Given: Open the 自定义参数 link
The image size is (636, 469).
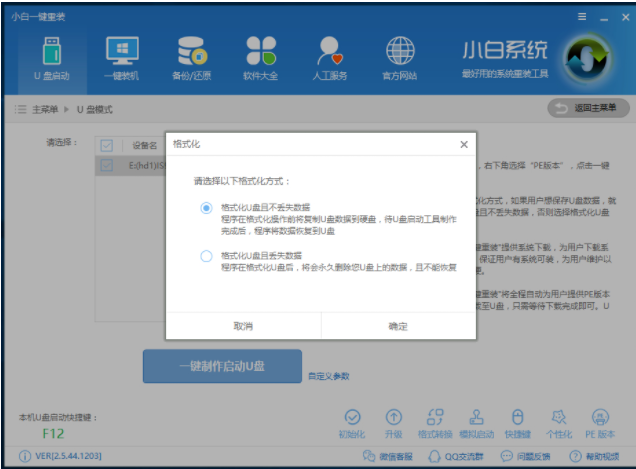Looking at the screenshot, I should (329, 376).
